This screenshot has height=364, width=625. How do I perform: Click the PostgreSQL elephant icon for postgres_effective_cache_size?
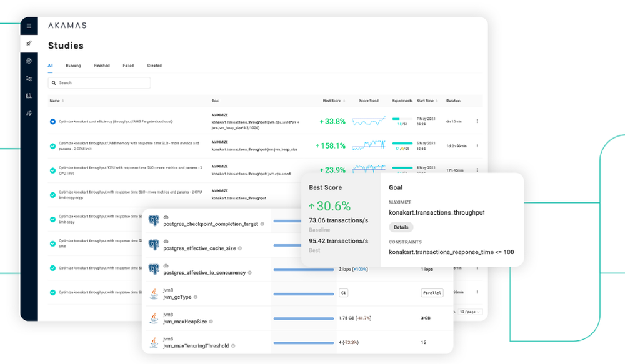154,245
